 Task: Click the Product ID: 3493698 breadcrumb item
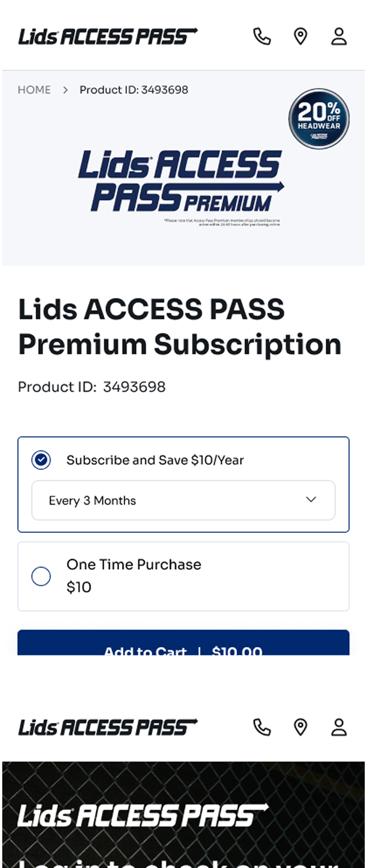click(134, 90)
